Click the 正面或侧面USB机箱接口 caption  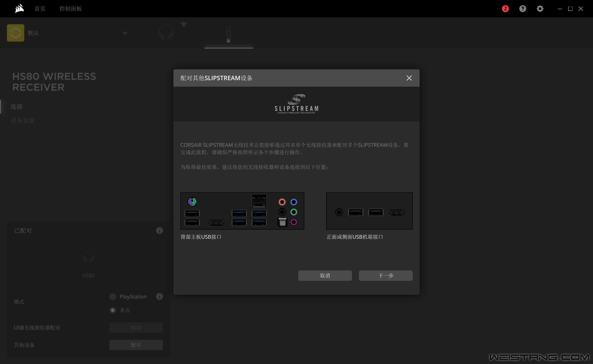pyautogui.click(x=355, y=237)
